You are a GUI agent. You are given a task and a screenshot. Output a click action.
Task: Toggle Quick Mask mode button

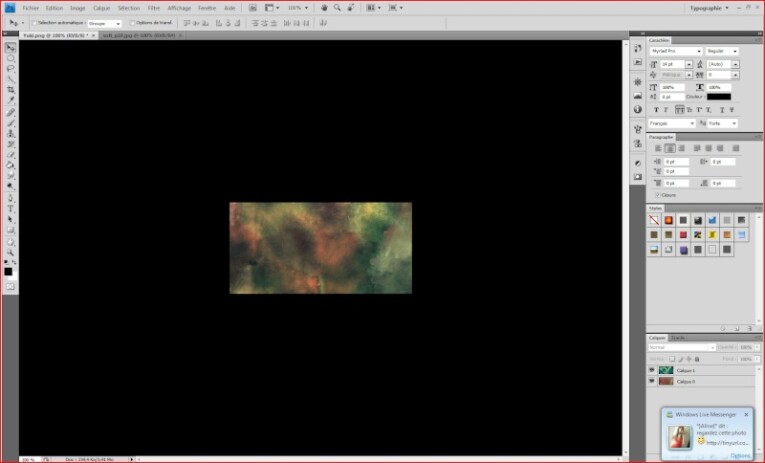(10, 286)
